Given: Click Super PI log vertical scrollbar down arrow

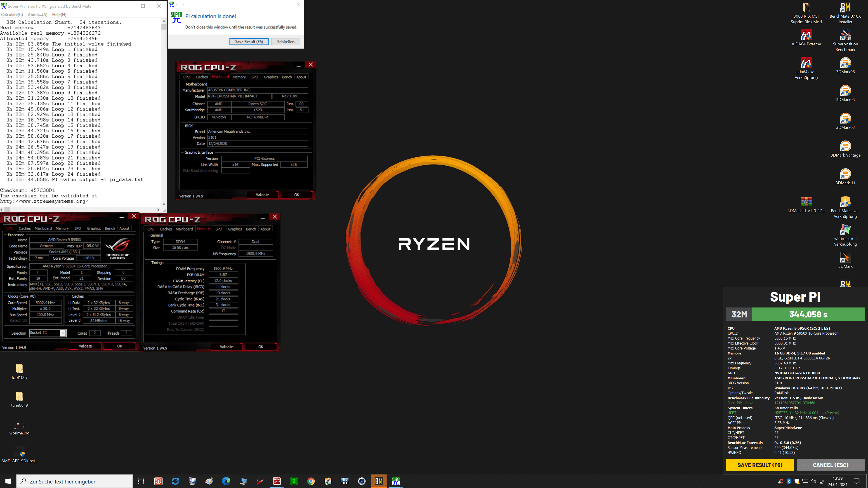Looking at the screenshot, I should (x=164, y=204).
